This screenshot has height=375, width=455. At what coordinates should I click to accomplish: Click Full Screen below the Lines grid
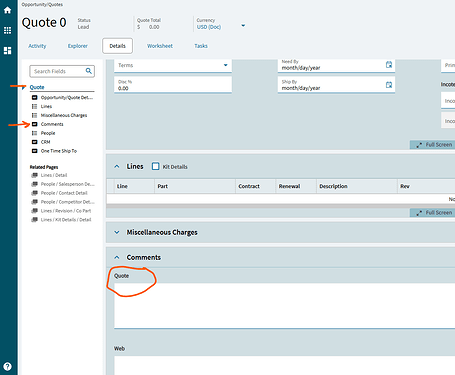(433, 213)
